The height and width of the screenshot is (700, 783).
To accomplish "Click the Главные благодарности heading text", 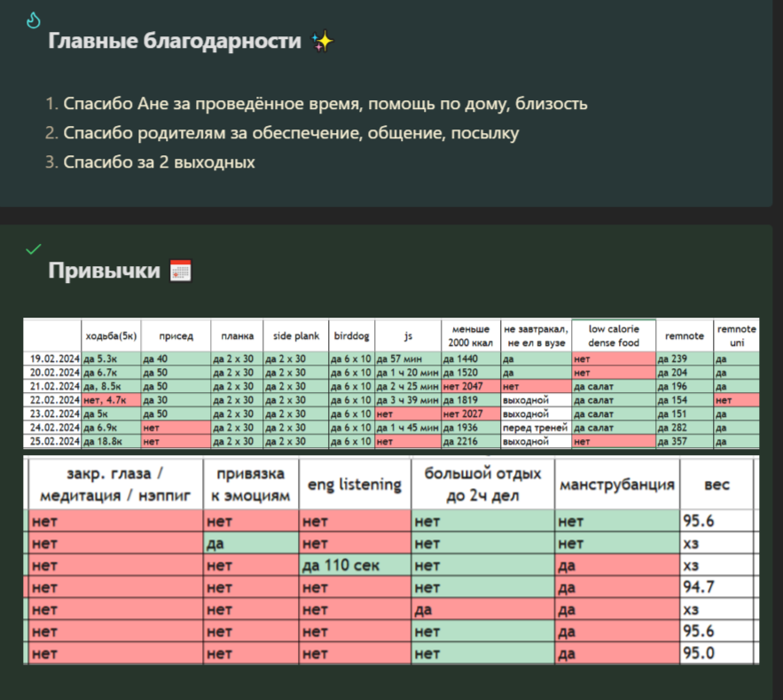I will point(175,42).
